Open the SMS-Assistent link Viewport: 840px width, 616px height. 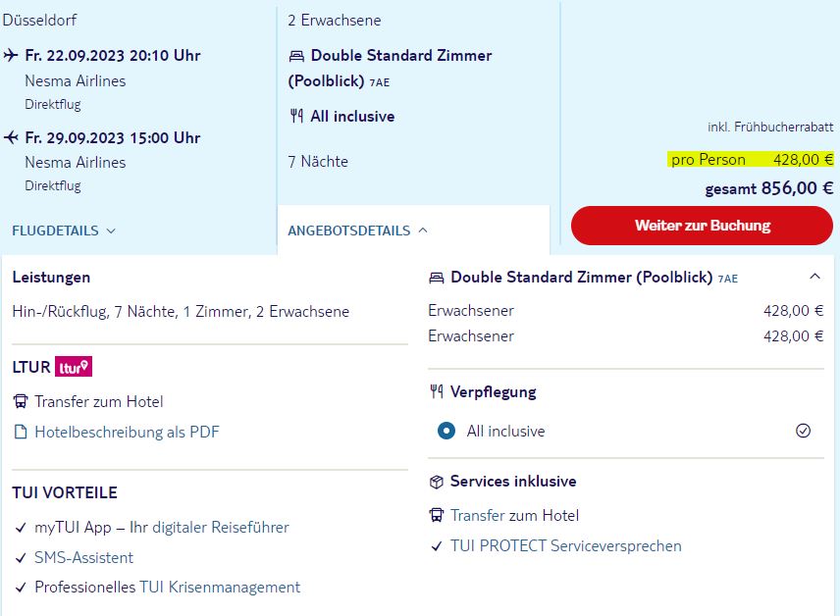[x=83, y=557]
